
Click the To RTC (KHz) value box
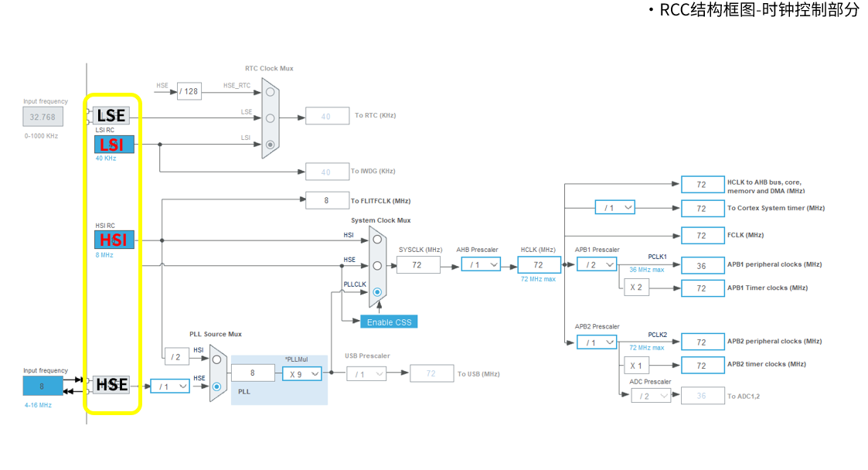tap(327, 116)
